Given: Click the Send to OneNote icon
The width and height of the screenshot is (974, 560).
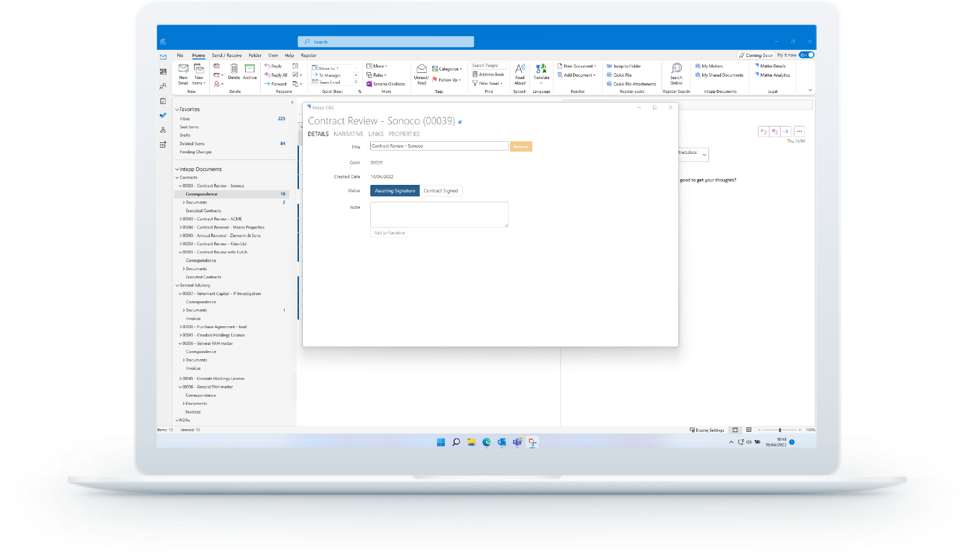Looking at the screenshot, I should pos(369,84).
